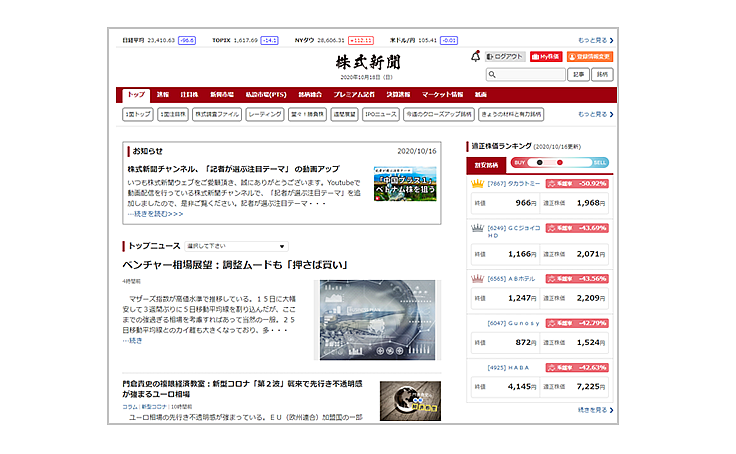Click the gold crown icon beside タカラトミー
The image size is (736, 454).
(478, 184)
